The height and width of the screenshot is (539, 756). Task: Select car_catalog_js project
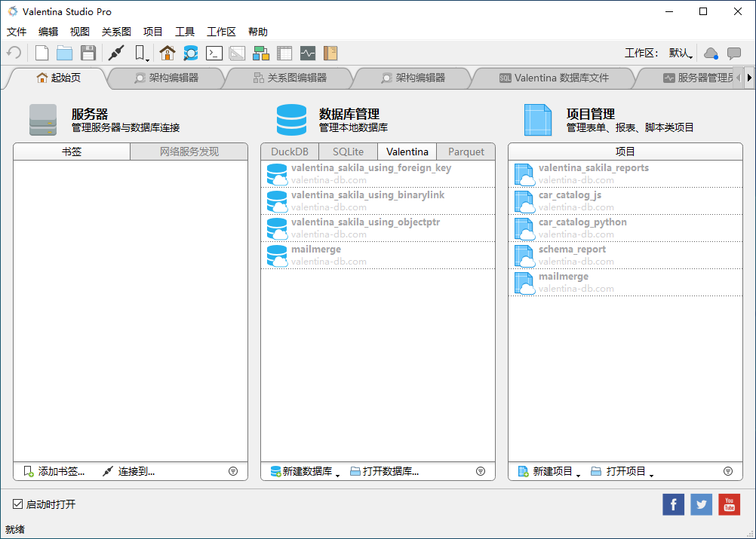[625, 201]
